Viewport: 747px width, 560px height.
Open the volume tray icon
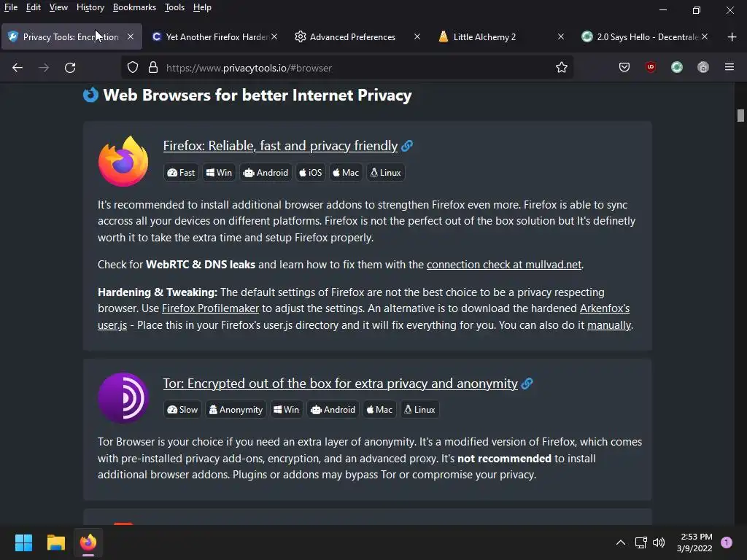pyautogui.click(x=659, y=542)
